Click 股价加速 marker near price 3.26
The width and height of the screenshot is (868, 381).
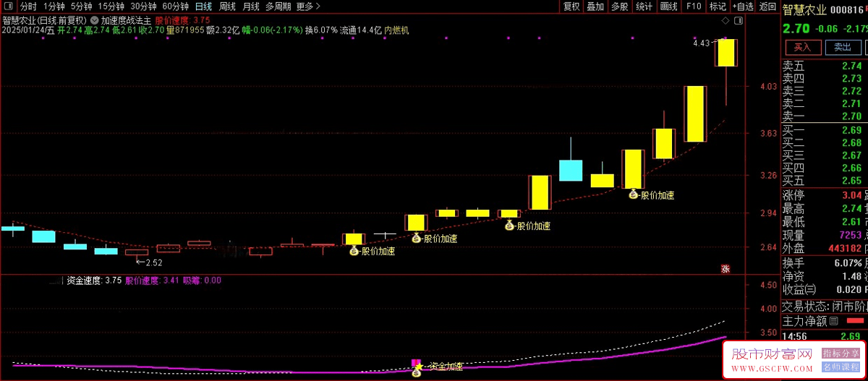(x=634, y=194)
